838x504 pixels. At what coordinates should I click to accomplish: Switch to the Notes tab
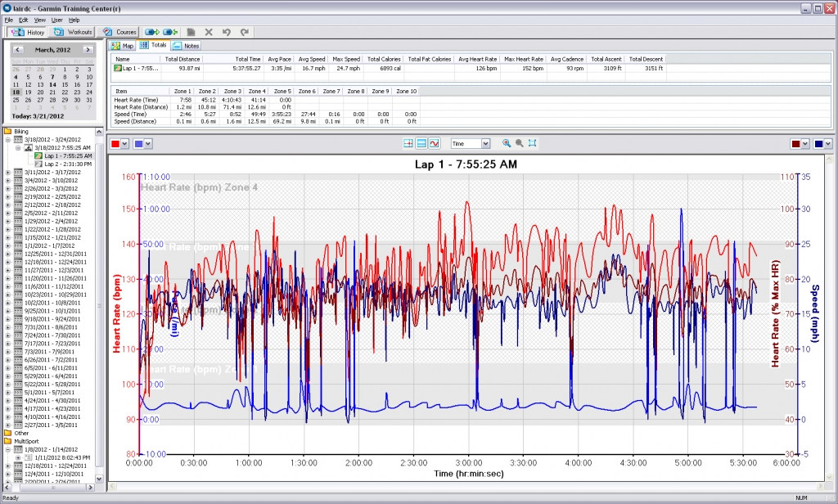[x=187, y=46]
